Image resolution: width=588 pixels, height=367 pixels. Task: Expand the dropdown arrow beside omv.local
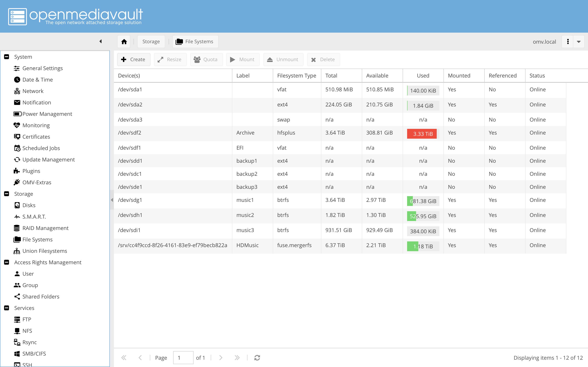[579, 42]
